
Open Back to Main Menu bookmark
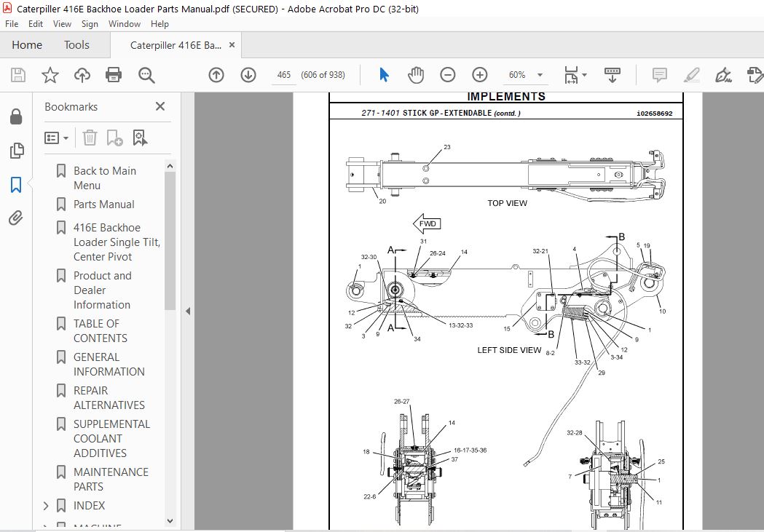pos(105,178)
